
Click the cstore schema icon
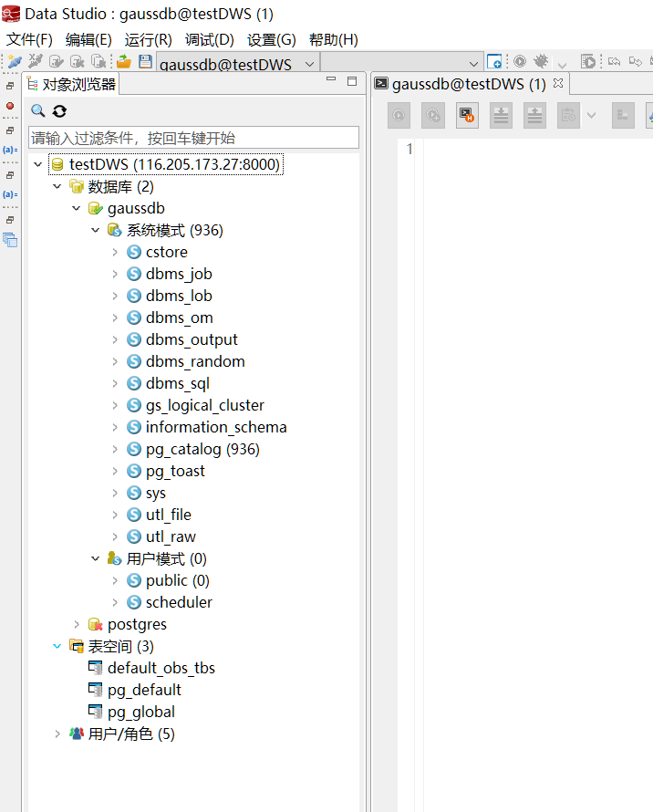(134, 252)
